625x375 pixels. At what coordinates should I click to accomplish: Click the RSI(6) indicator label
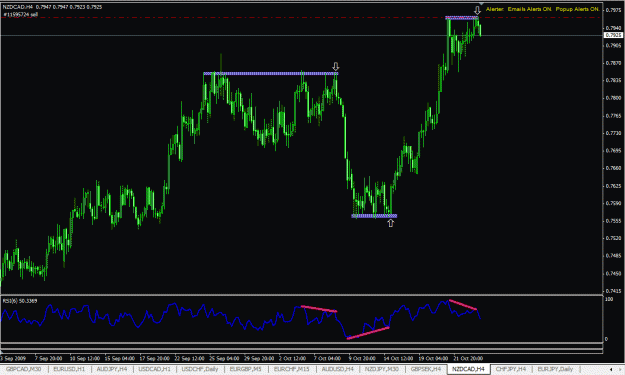[x=20, y=301]
